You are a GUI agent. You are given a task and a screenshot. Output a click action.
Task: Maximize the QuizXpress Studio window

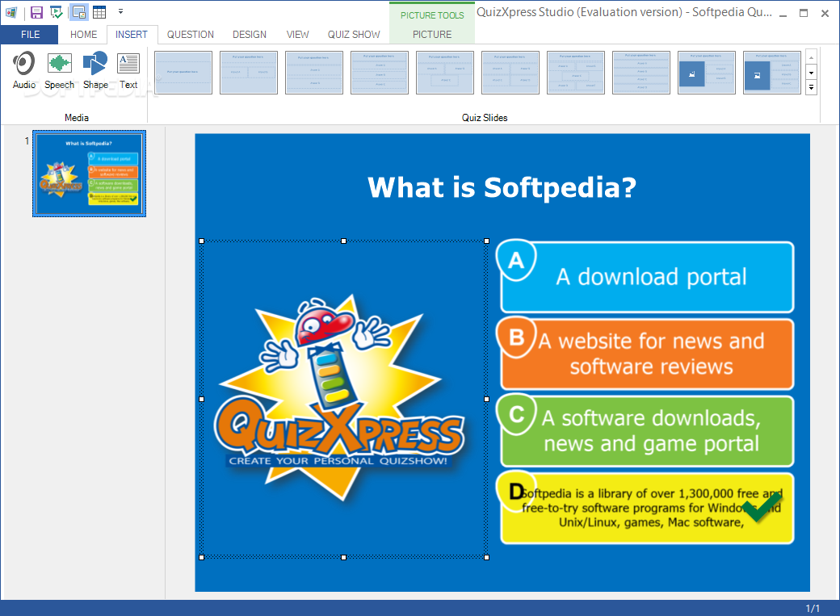[x=804, y=13]
